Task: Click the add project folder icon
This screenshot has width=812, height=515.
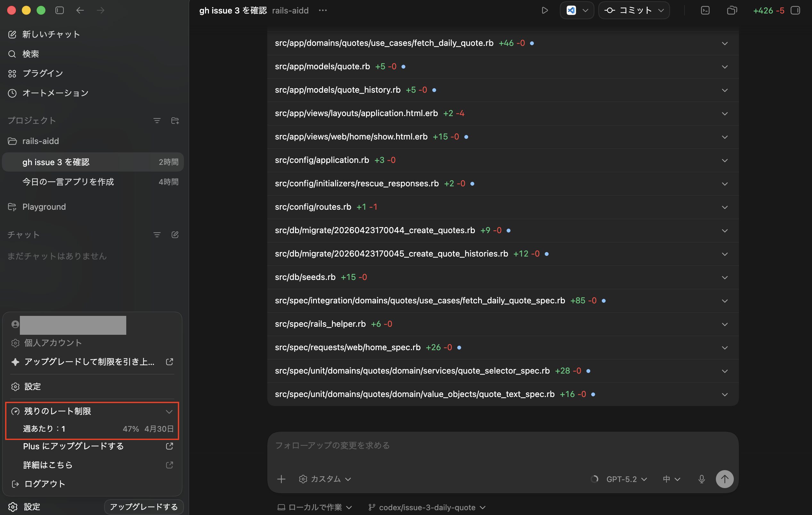Action: 175,121
